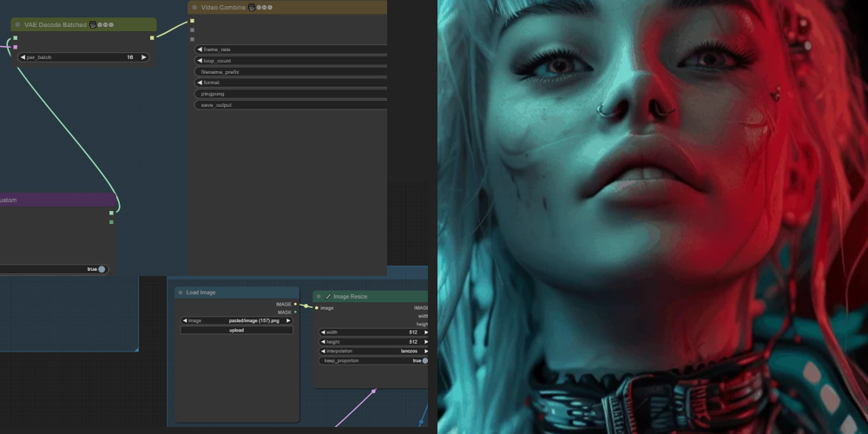Click Video Combine yellow images input socket
Screen dimensions: 868x434
192,21
